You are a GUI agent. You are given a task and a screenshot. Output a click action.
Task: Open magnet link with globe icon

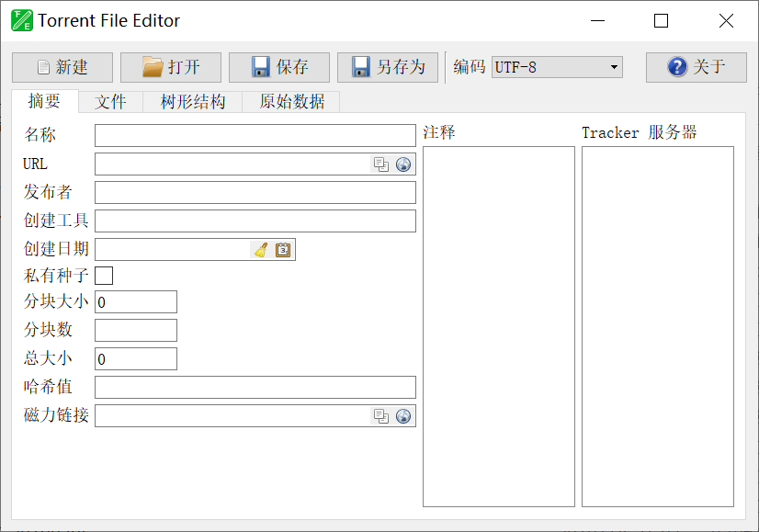403,416
